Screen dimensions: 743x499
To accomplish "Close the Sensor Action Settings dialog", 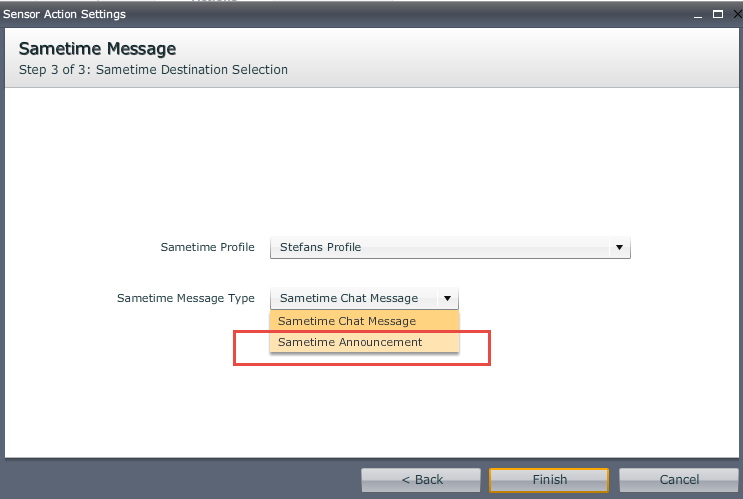I will (x=732, y=14).
